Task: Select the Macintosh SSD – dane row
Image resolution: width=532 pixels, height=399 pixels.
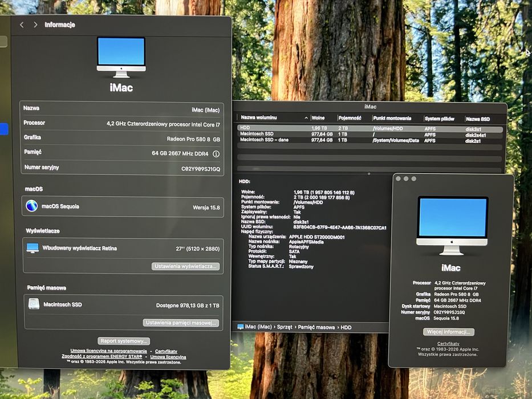Action: pyautogui.click(x=370, y=140)
